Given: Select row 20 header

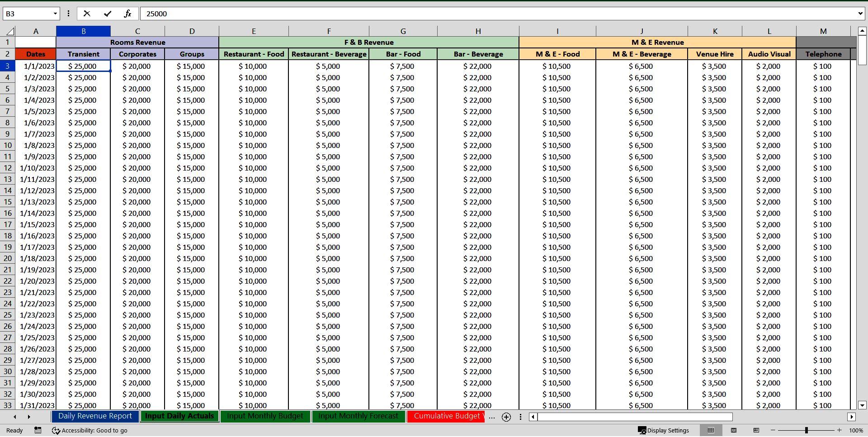Looking at the screenshot, I should tap(8, 258).
